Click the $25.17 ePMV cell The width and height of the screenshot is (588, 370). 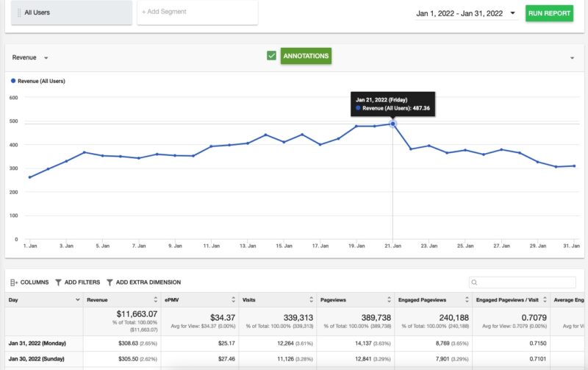pyautogui.click(x=226, y=344)
